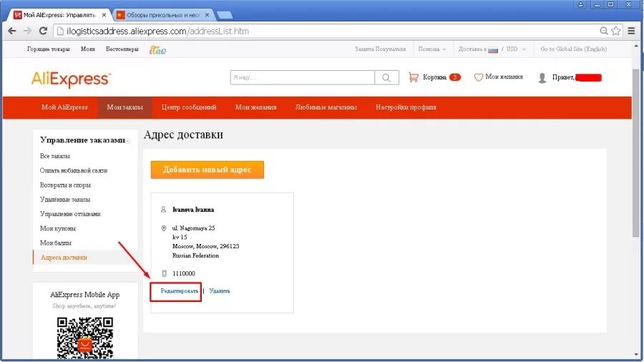Focus the product search input field

pos(303,77)
